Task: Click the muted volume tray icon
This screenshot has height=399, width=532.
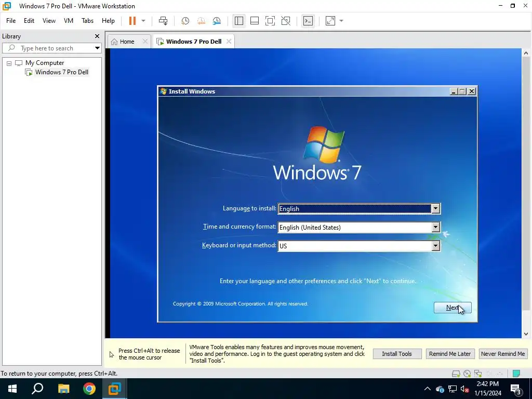Action: [x=464, y=389]
